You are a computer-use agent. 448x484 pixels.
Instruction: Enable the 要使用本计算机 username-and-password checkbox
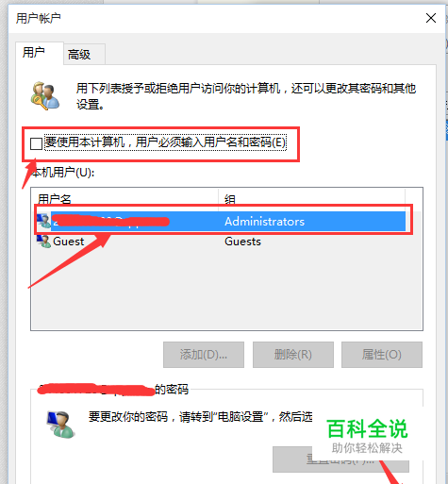tap(36, 143)
